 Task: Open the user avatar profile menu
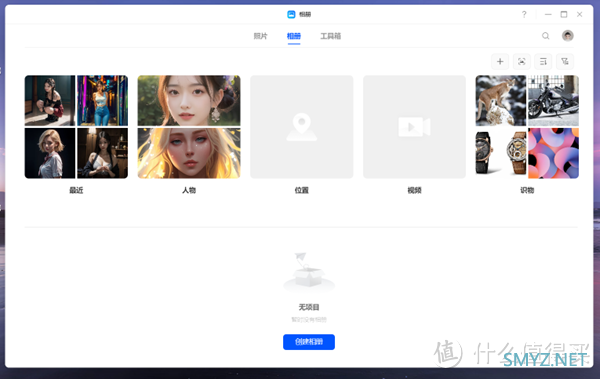pos(567,36)
